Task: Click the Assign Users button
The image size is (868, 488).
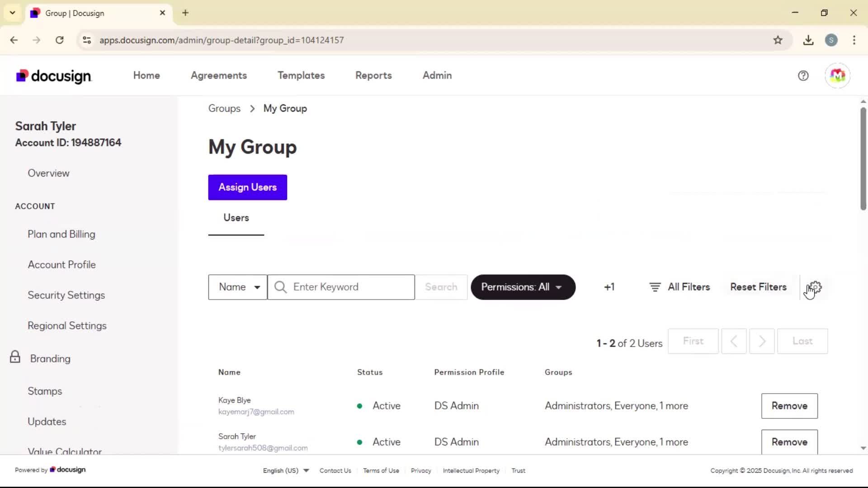Action: [248, 187]
